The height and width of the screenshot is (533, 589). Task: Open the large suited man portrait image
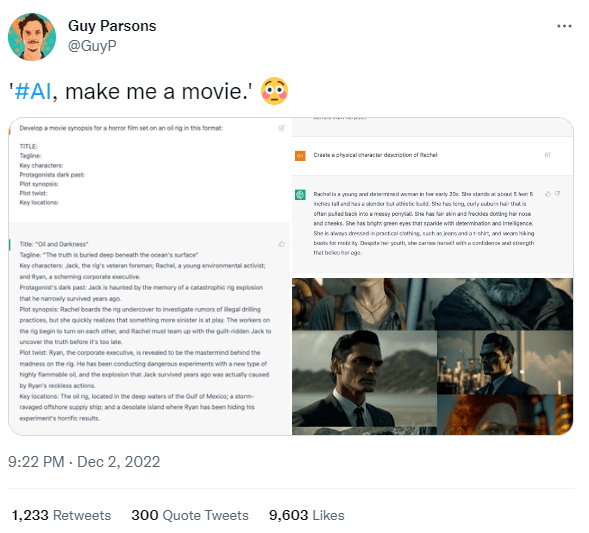[364, 379]
